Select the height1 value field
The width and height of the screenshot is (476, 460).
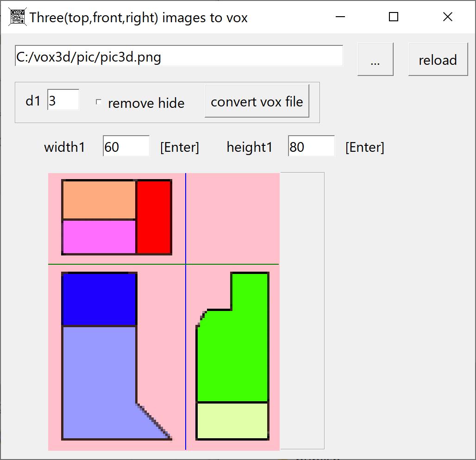click(311, 147)
